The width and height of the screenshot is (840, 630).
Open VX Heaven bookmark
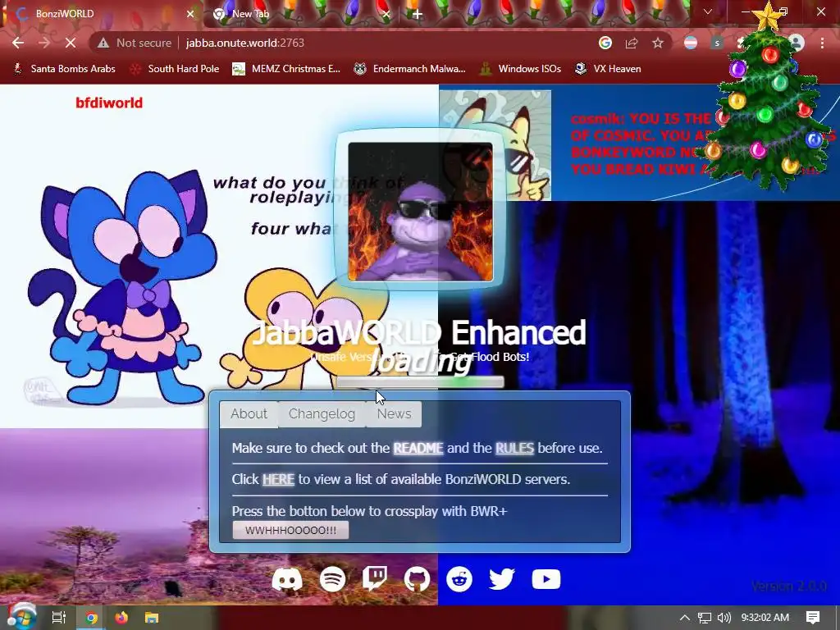pos(608,69)
